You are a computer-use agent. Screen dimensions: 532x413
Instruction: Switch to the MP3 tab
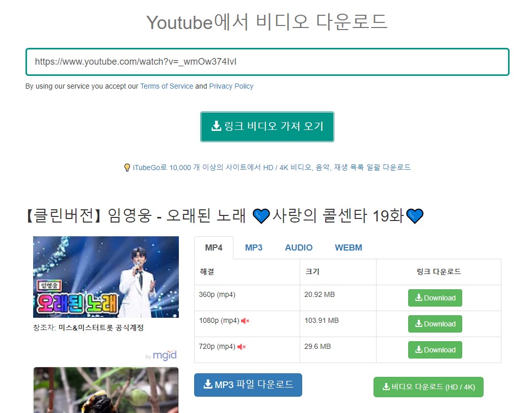(x=253, y=247)
